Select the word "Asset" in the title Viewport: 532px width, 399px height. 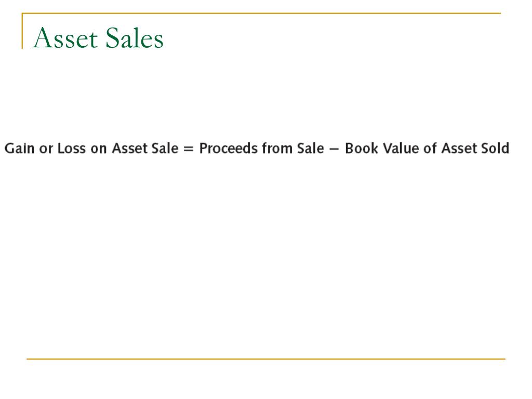tap(65, 37)
